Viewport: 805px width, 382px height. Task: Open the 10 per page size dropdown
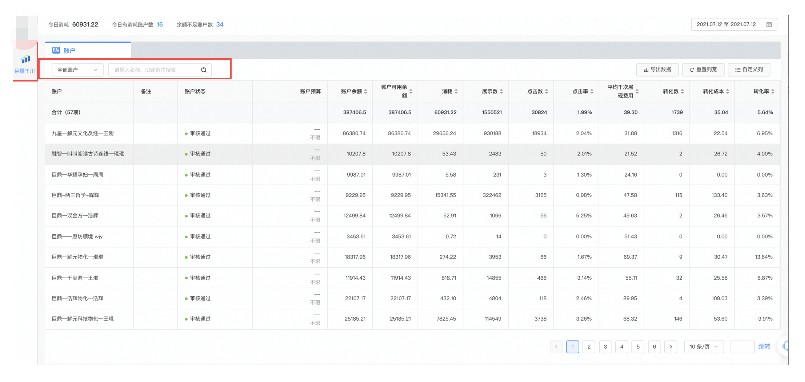pos(704,347)
